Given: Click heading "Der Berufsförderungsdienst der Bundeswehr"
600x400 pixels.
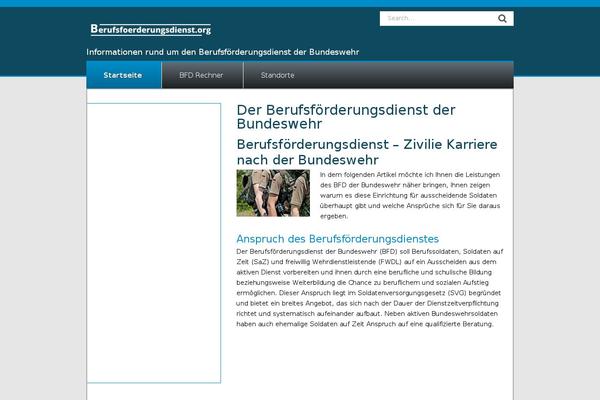Looking at the screenshot, I should 346,117.
